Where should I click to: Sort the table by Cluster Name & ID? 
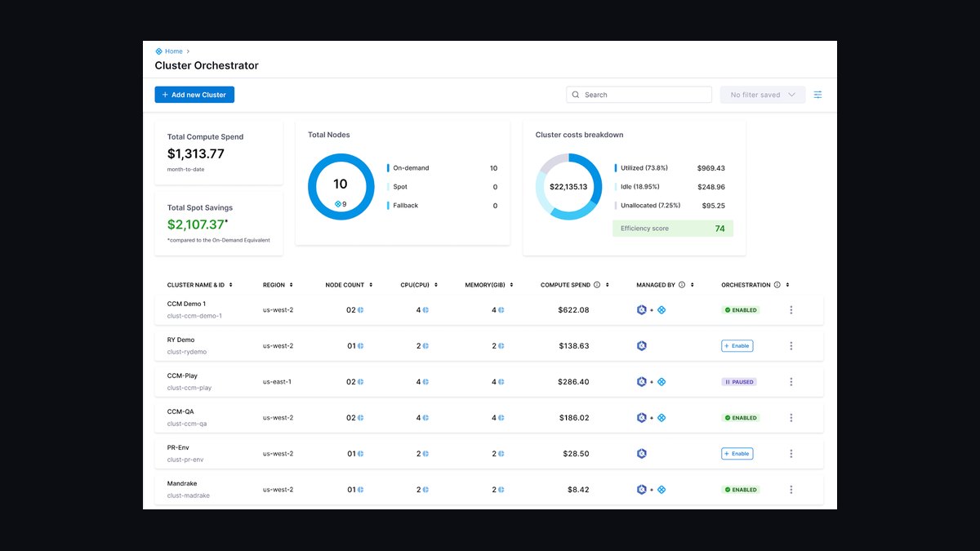click(231, 285)
